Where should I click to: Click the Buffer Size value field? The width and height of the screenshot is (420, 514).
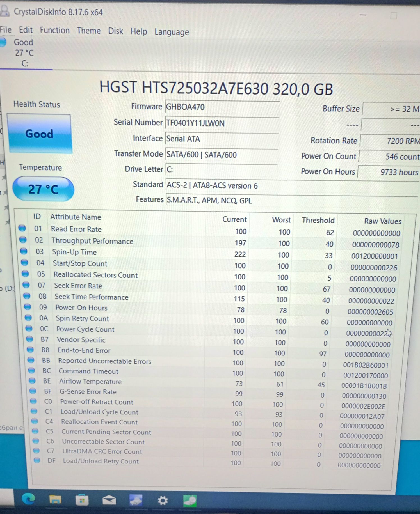pyautogui.click(x=391, y=109)
